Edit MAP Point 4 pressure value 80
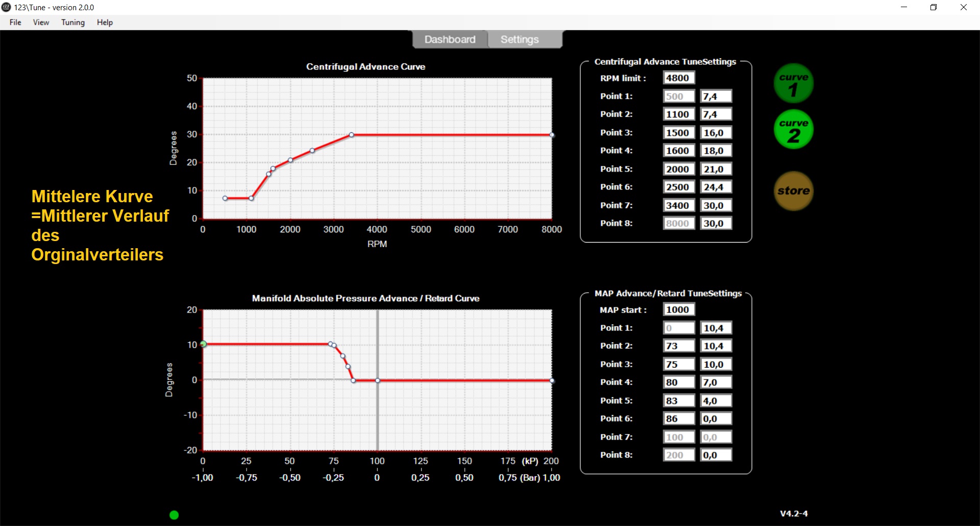Screen dimensions: 980x526 pos(678,382)
